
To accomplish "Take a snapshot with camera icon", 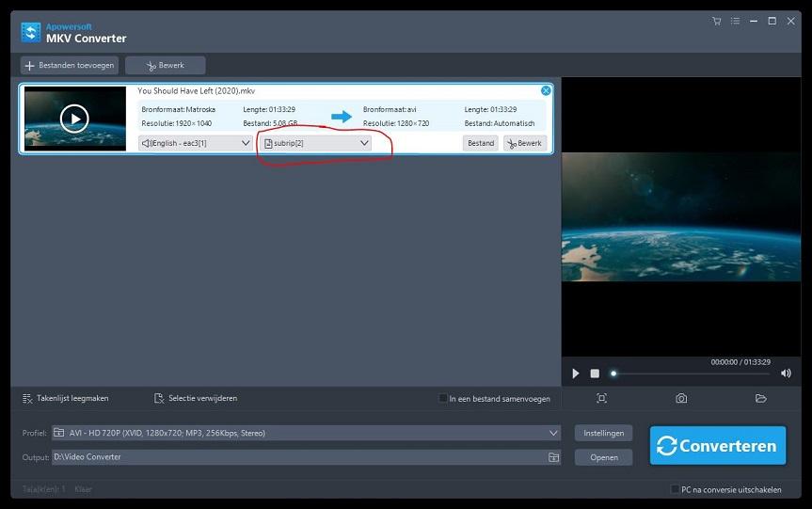I will point(681,398).
